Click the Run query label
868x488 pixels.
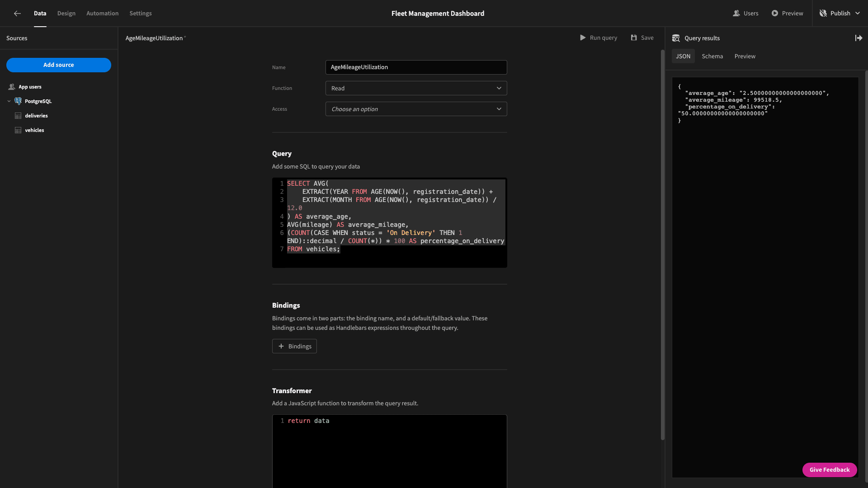(603, 38)
